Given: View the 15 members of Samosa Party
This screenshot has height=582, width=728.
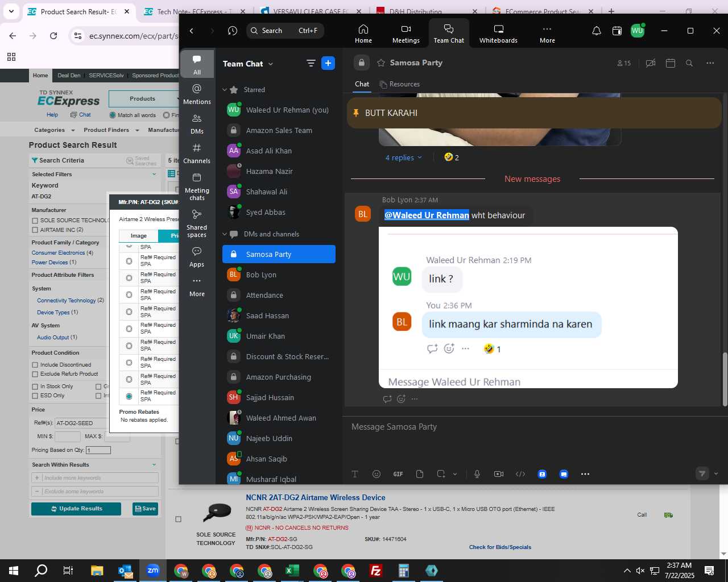Looking at the screenshot, I should click(x=624, y=63).
